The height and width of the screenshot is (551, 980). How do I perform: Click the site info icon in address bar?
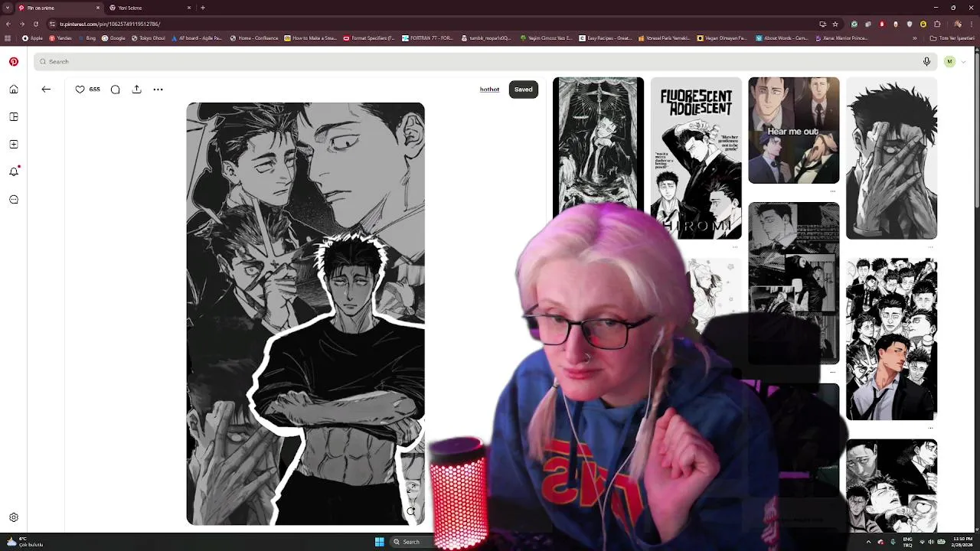click(x=53, y=24)
